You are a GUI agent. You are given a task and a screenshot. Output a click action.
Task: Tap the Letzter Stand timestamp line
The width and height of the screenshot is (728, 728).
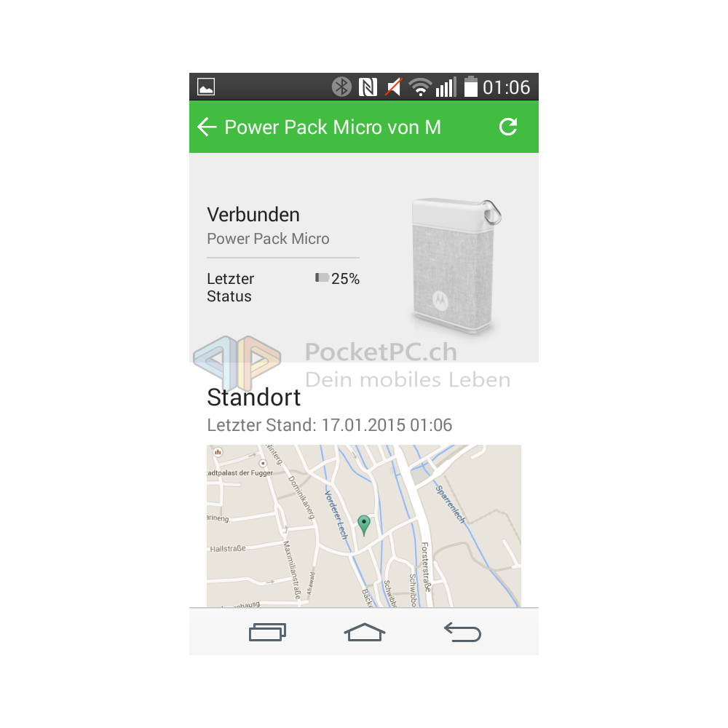330,425
